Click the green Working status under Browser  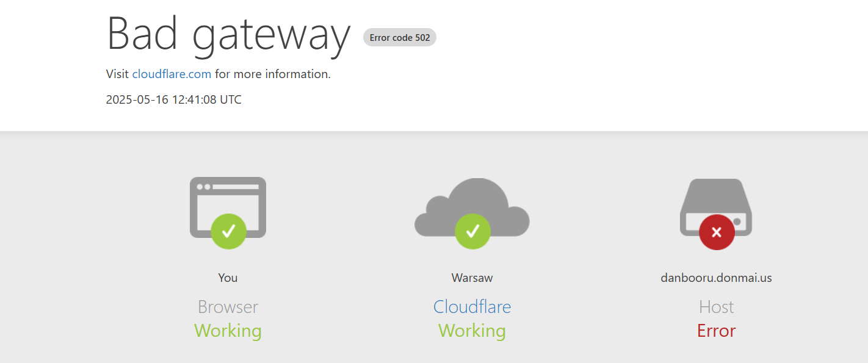(x=228, y=331)
